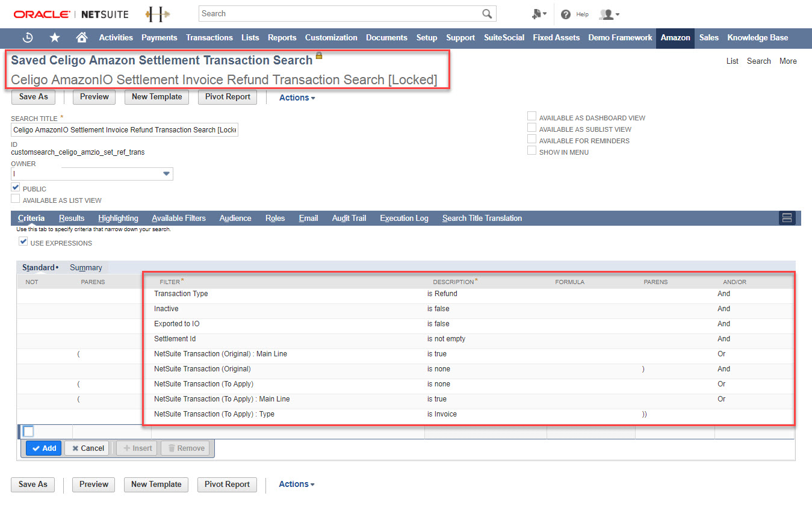Expand the top Actions dropdown
This screenshot has width=812, height=505.
297,98
